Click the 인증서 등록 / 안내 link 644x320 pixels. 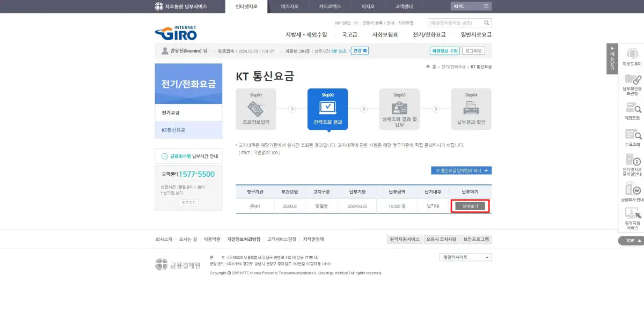378,23
